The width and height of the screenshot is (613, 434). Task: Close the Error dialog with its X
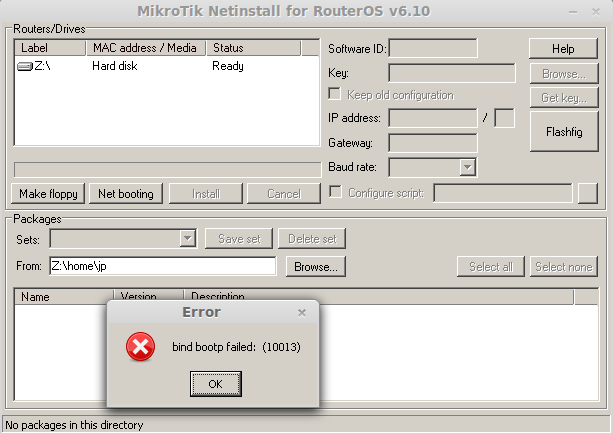[301, 313]
